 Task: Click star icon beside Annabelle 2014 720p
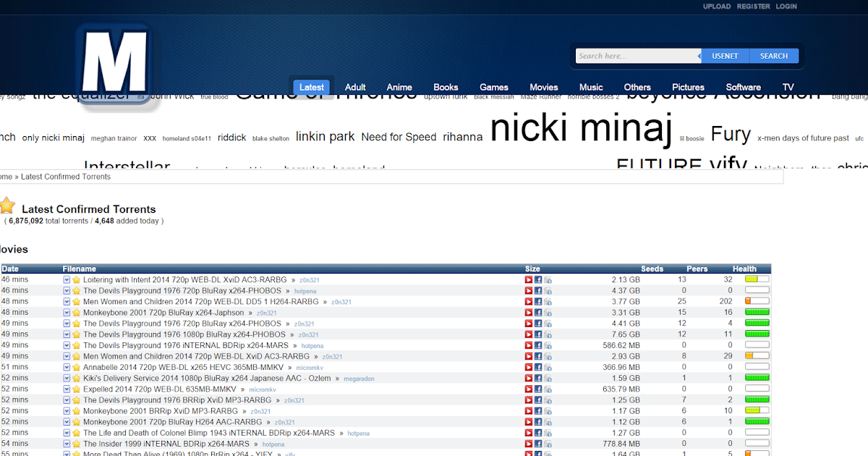[77, 367]
